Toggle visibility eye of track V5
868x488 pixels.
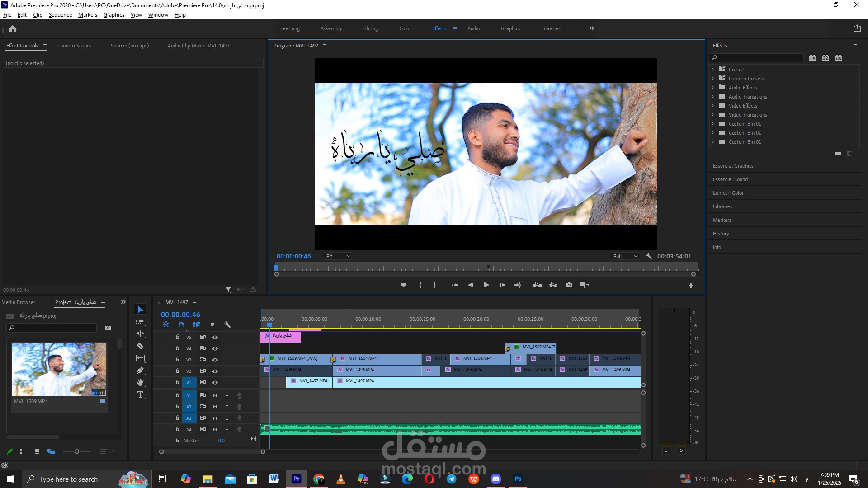coord(215,337)
